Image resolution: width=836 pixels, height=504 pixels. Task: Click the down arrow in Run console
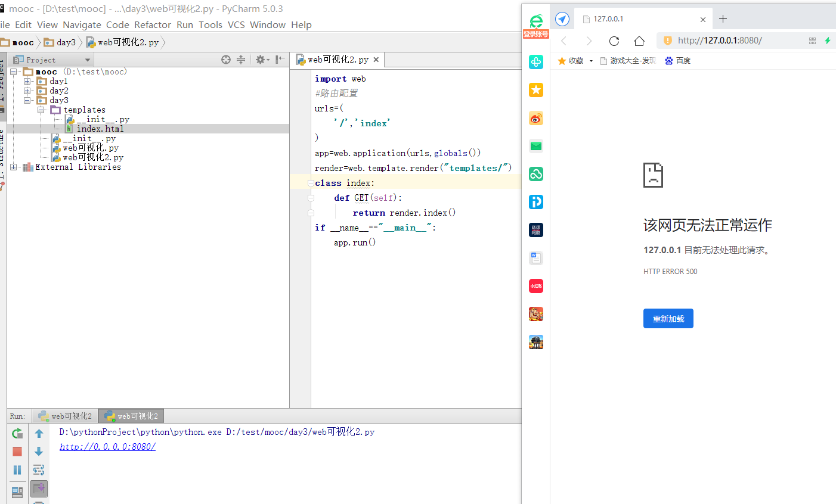[39, 452]
